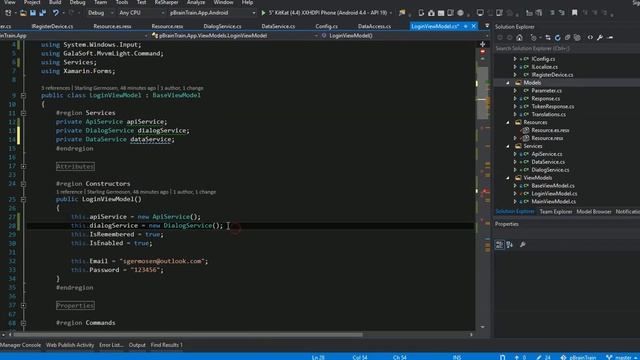Open Property Pages wrench in Properties panel
Image resolution: width=640 pixels, height=360 pixels.
click(x=523, y=244)
